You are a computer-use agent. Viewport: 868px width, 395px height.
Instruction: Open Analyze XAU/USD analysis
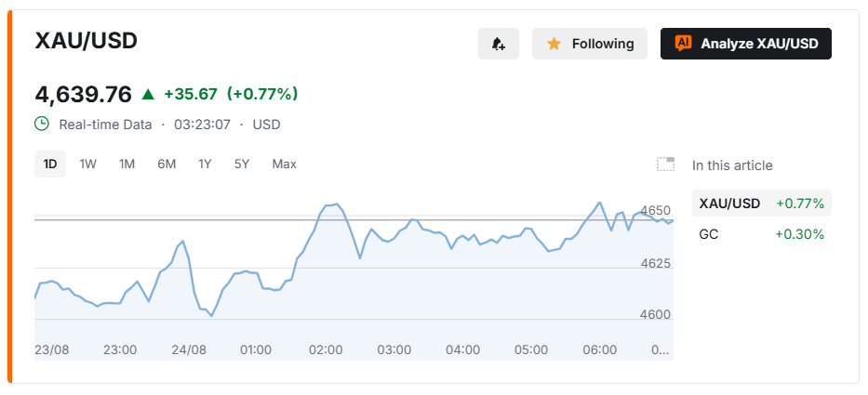[745, 44]
